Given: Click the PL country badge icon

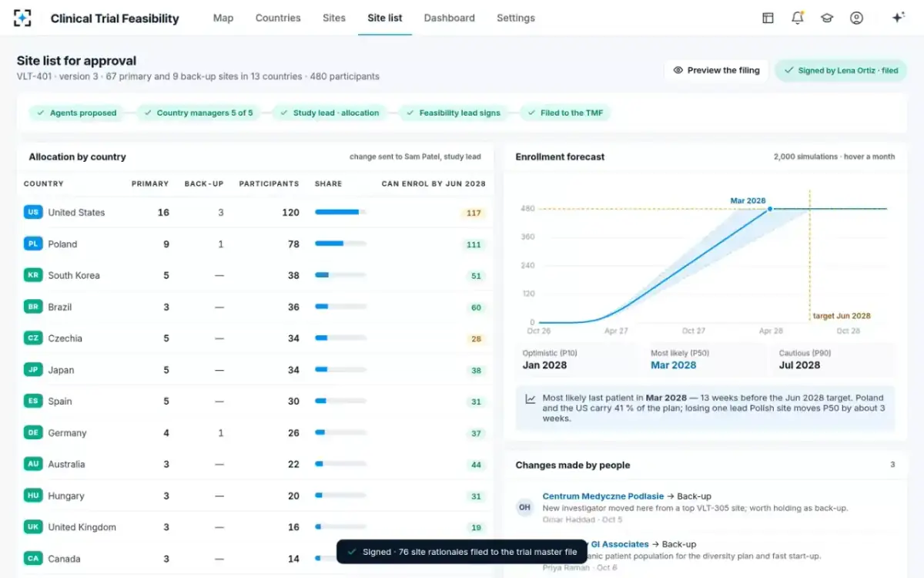Looking at the screenshot, I should (33, 244).
